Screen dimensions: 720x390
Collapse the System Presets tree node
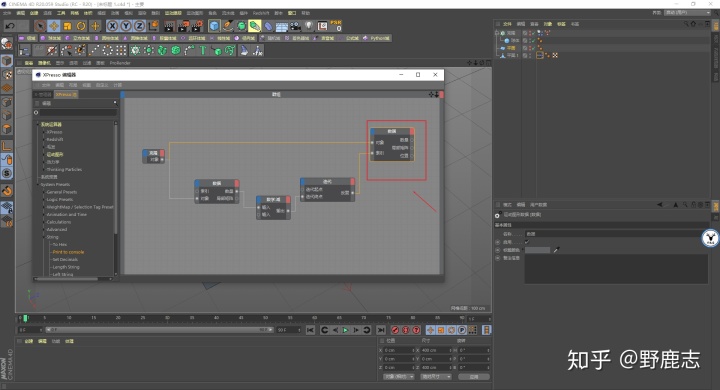coord(39,185)
